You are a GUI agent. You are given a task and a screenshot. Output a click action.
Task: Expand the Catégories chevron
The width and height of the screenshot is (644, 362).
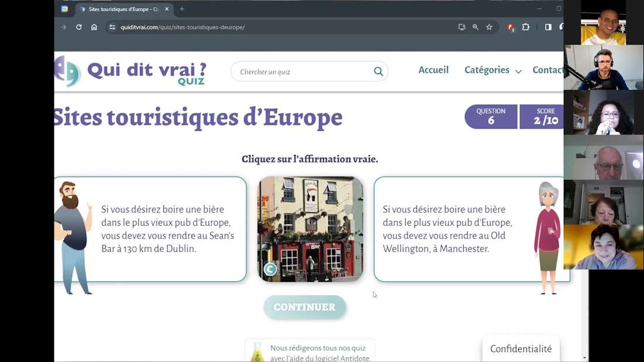click(518, 71)
